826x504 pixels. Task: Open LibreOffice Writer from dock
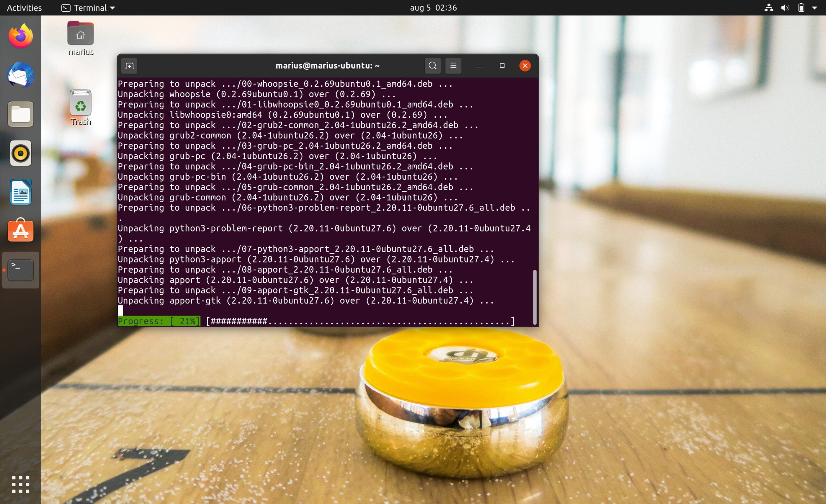point(21,193)
